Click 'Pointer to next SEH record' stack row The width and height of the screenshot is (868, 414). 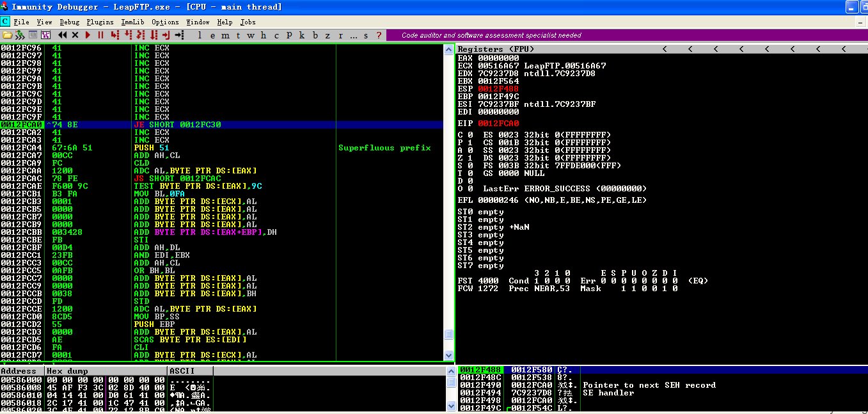[x=662, y=385]
